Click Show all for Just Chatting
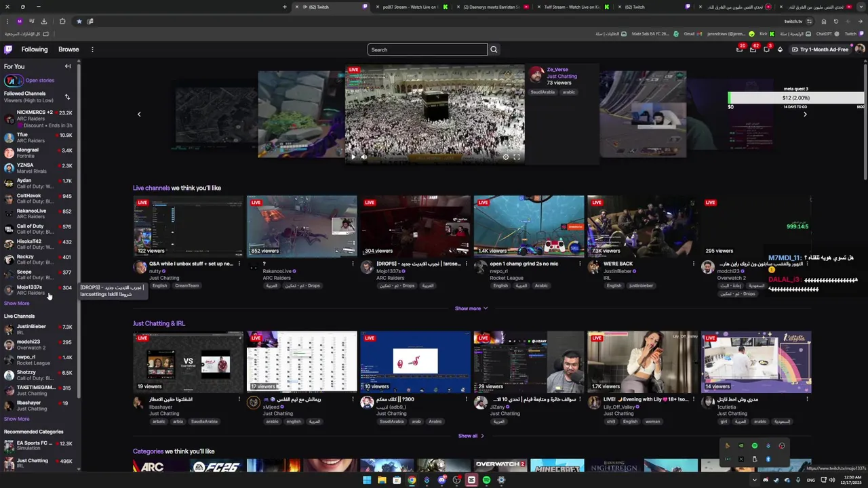The width and height of the screenshot is (868, 488). coord(471,436)
